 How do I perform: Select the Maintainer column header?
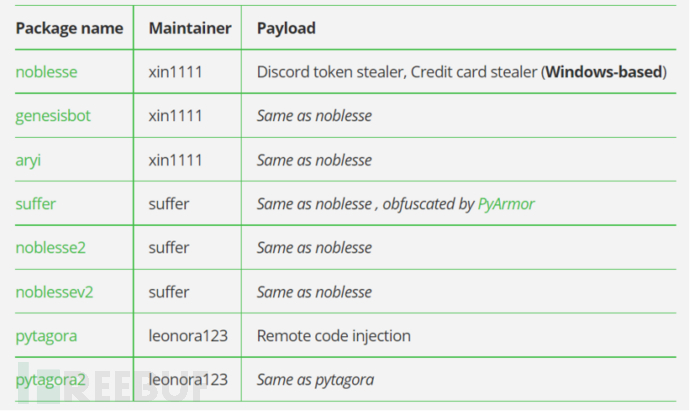coord(190,28)
